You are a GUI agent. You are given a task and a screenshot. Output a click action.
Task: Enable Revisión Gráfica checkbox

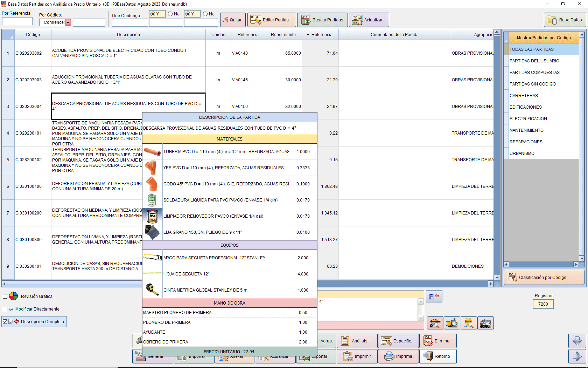pos(5,296)
